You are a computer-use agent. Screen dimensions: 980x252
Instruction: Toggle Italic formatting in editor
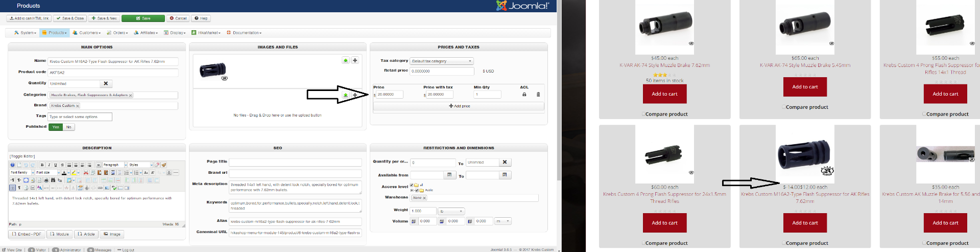(49, 165)
